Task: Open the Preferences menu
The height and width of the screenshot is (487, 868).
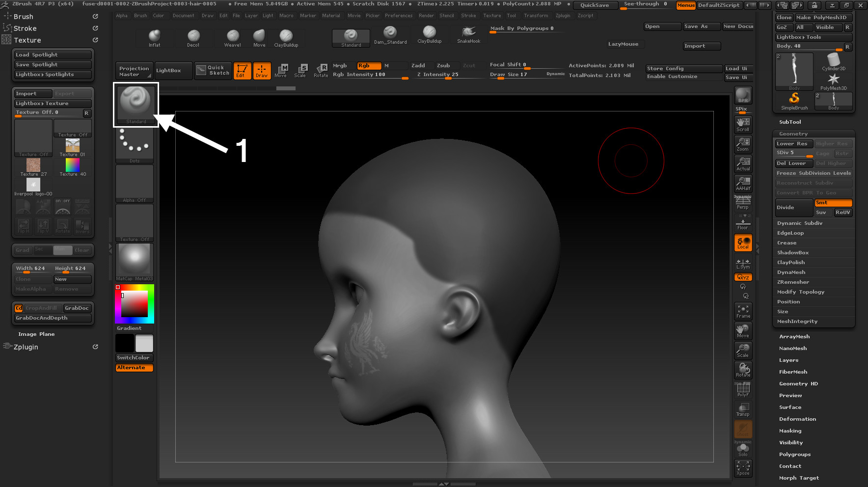Action: [398, 16]
